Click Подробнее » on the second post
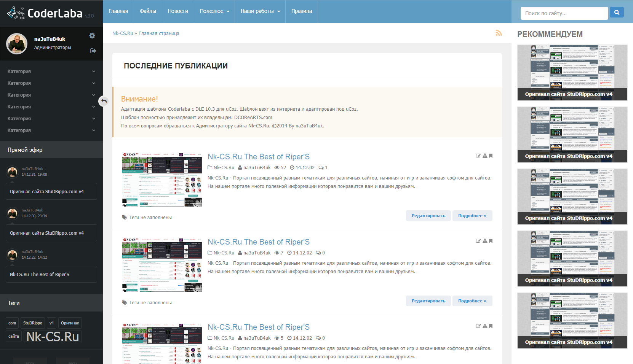Screen dimensions: 633x364 pos(472,301)
